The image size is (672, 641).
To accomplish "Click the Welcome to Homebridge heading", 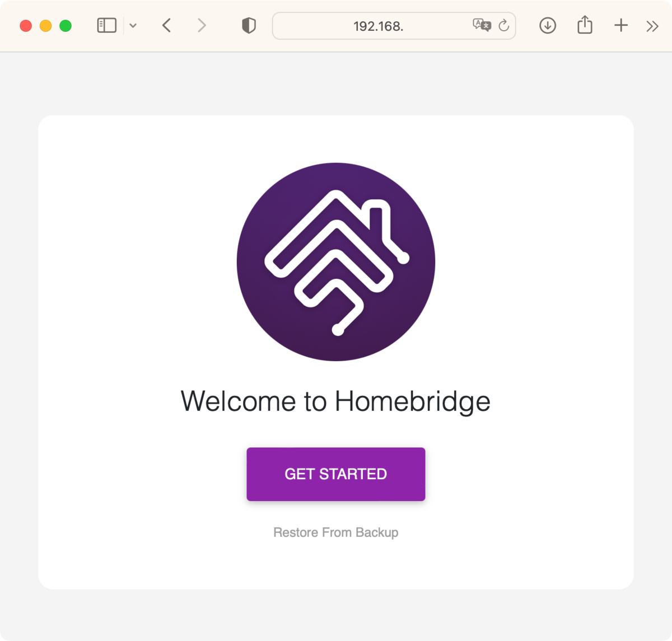I will point(335,402).
